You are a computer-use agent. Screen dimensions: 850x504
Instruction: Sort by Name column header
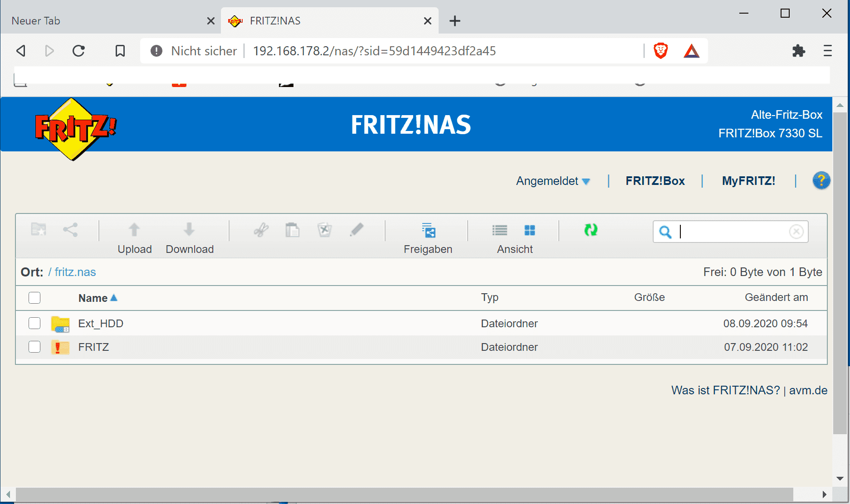click(98, 298)
